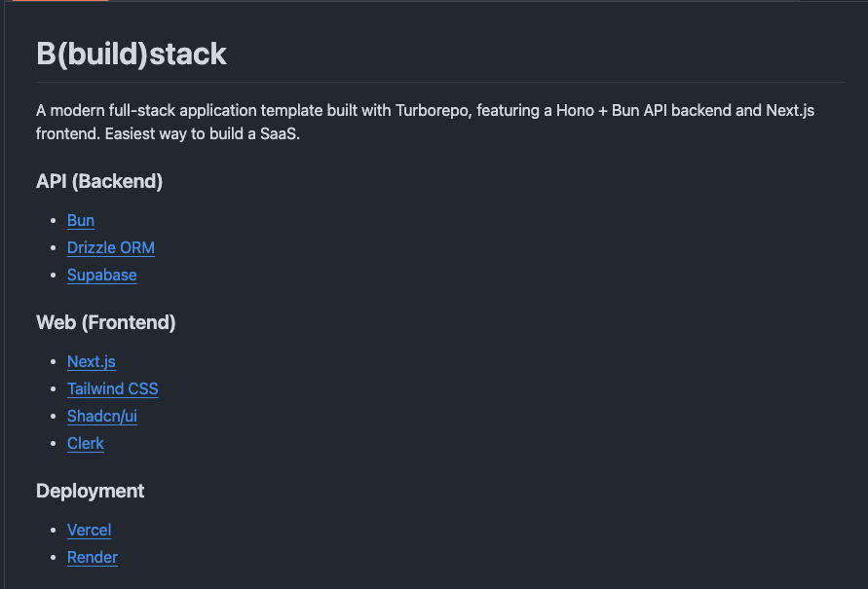Viewport: 868px width, 589px height.
Task: Follow the Tailwind CSS link
Action: [x=112, y=388]
